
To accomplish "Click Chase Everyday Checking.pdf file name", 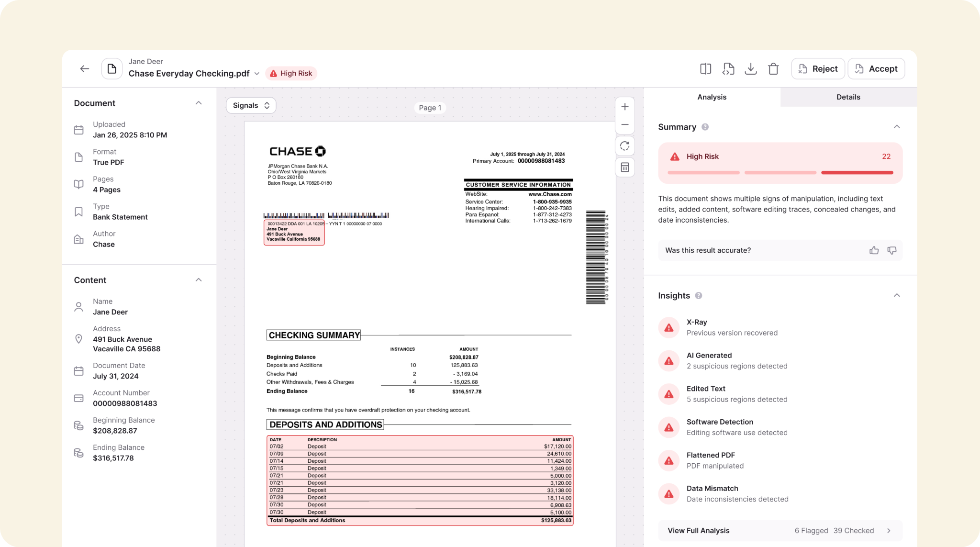I will pyautogui.click(x=189, y=74).
